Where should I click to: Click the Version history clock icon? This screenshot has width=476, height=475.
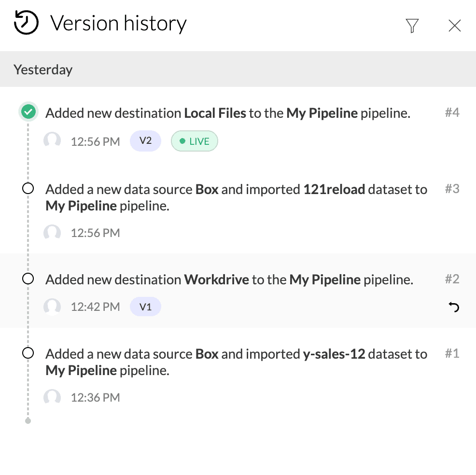[x=26, y=23]
